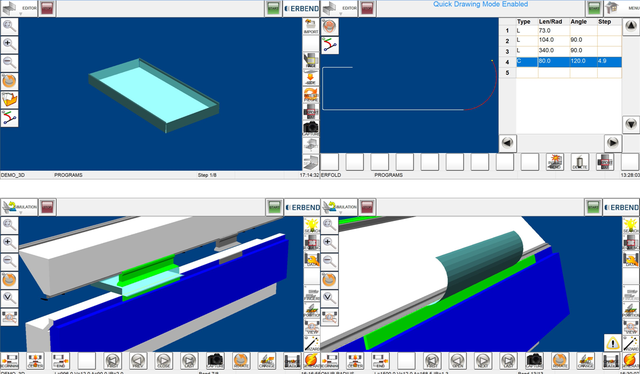The image size is (640, 374).
Task: Select the FACE tool icon
Action: (311, 60)
